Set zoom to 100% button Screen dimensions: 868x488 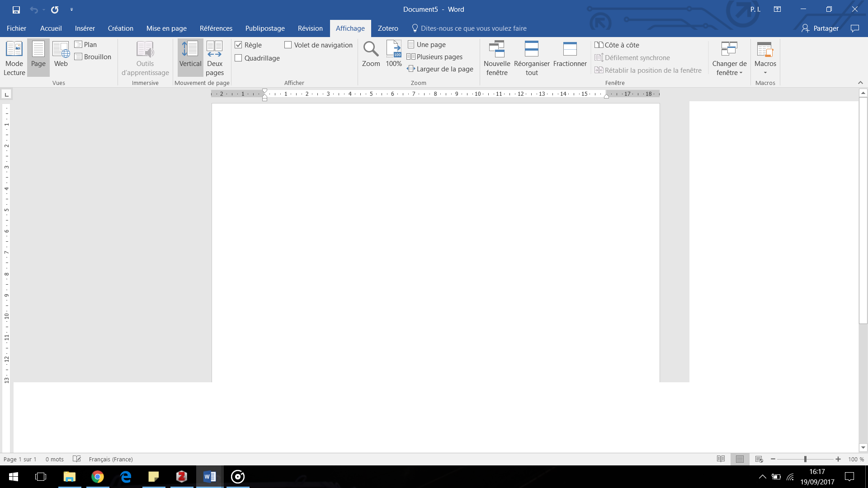[x=394, y=54]
